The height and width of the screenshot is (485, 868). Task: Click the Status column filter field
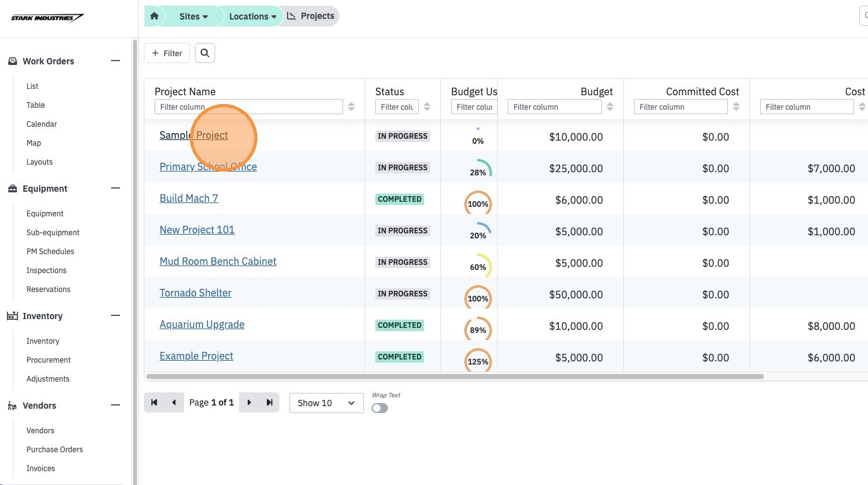pyautogui.click(x=397, y=107)
